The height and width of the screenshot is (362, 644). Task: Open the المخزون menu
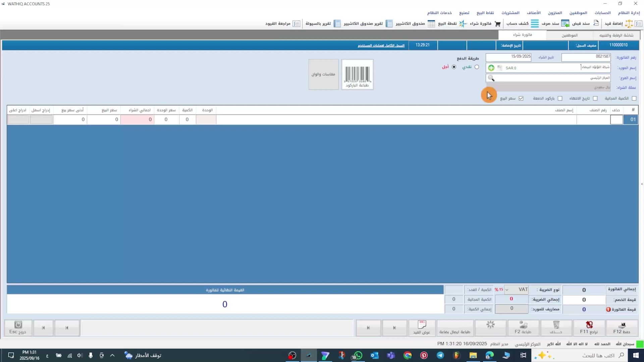point(555,13)
